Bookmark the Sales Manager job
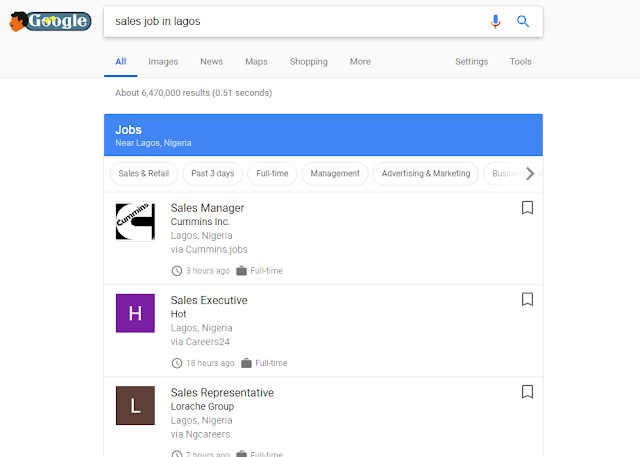 (528, 208)
